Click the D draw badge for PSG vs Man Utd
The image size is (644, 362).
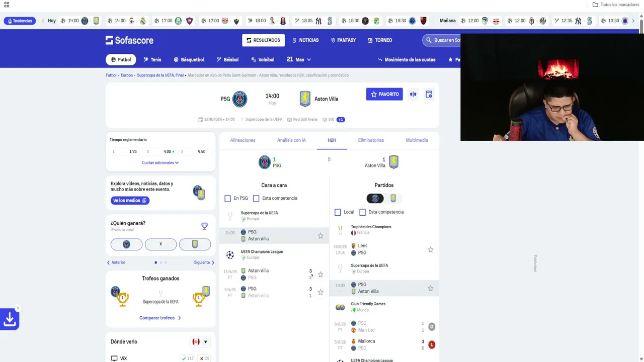click(431, 327)
